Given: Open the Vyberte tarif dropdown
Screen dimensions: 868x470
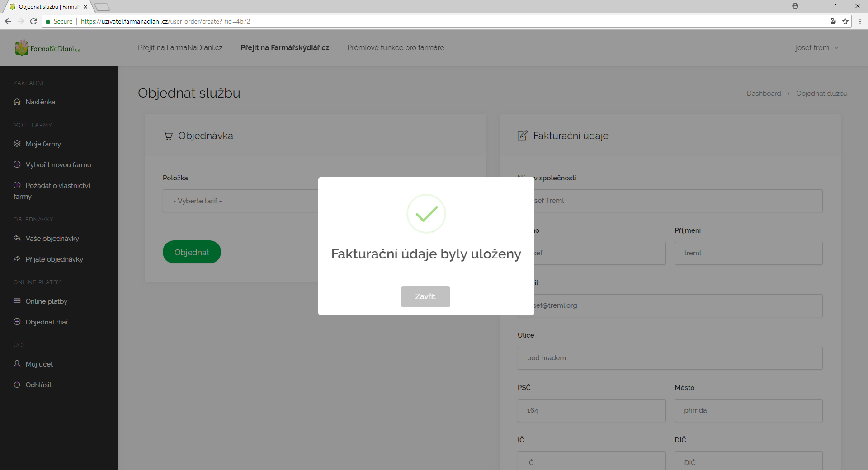Looking at the screenshot, I should [x=241, y=201].
